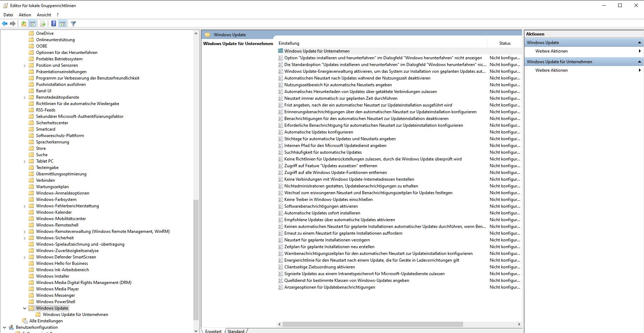The height and width of the screenshot is (333, 644).
Task: Click the folder icon in Windows Update header
Action: pos(207,35)
